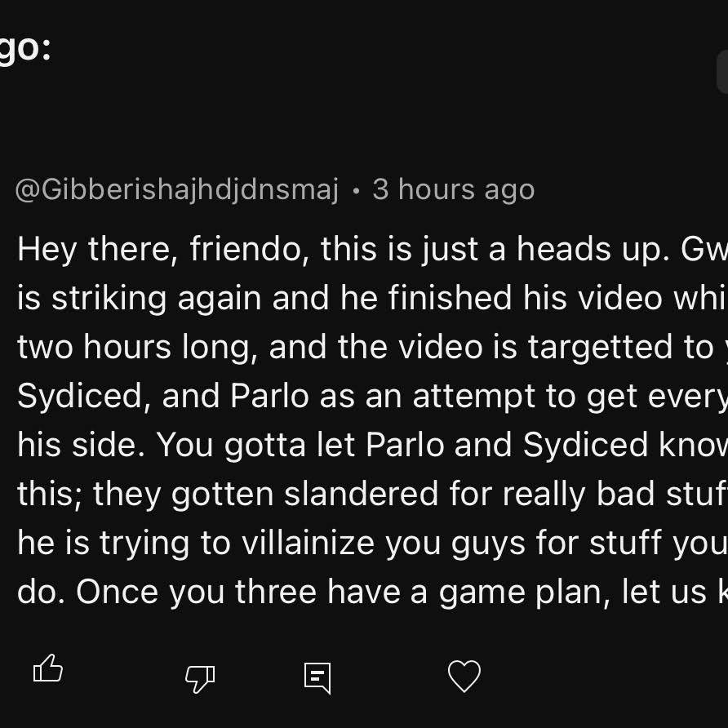Click the line beginning "his side. You gotta"
Screen dimensions: 728x728
[372, 445]
